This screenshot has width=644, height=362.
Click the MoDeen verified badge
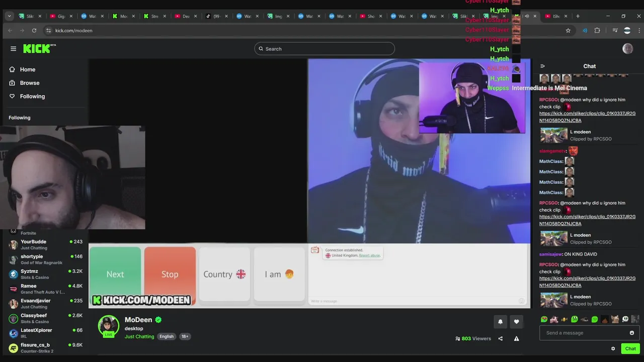pos(158,320)
